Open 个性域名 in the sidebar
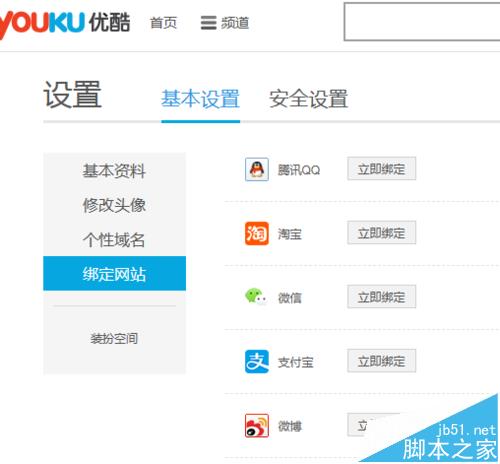The height and width of the screenshot is (464, 500). [x=114, y=239]
